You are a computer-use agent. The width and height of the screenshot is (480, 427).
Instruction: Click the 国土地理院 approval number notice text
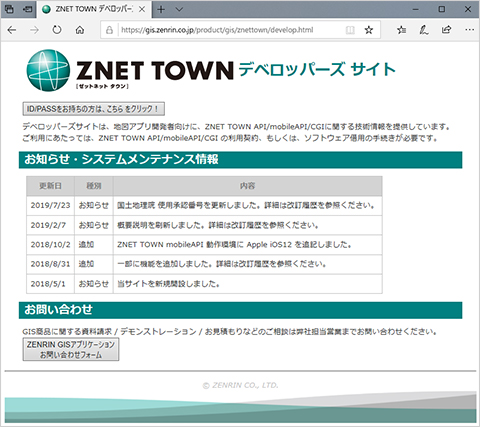pyautogui.click(x=246, y=205)
